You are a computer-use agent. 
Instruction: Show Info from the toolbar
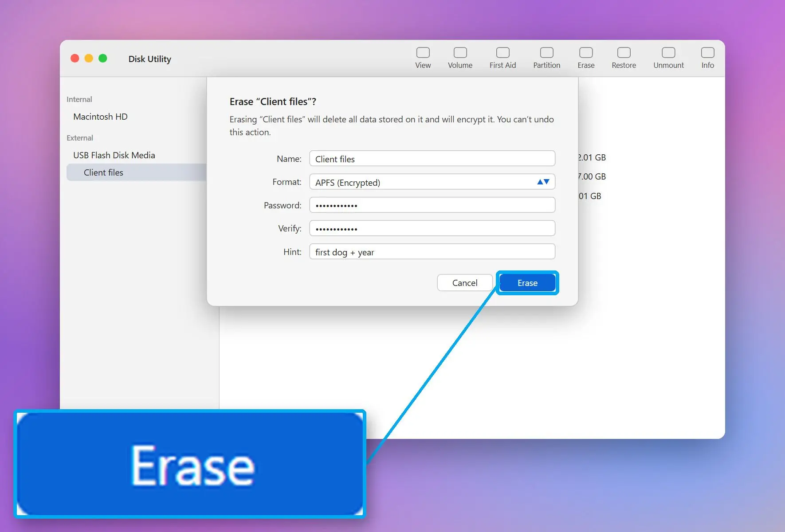point(707,58)
